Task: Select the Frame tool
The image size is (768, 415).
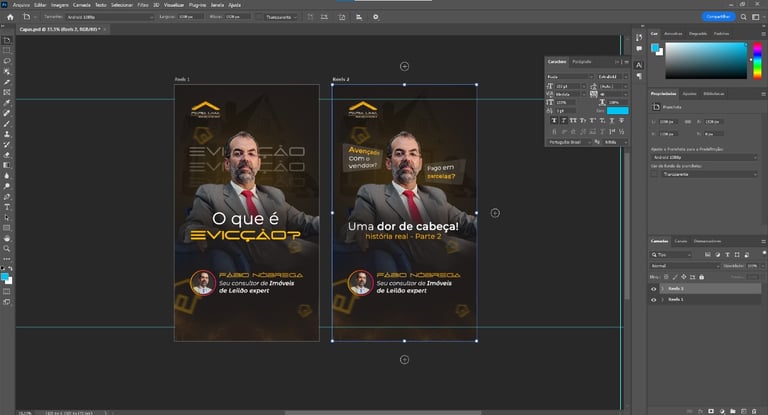Action: coord(7,92)
